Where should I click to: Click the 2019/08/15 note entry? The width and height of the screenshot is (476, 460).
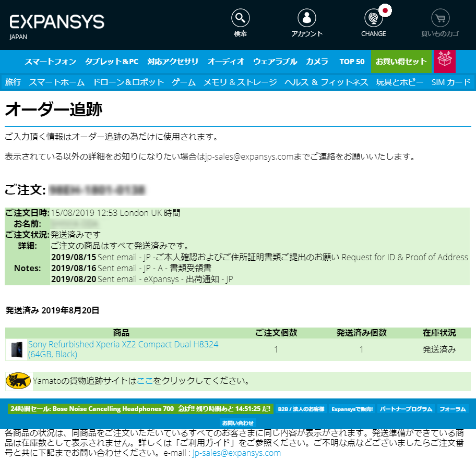coord(259,257)
